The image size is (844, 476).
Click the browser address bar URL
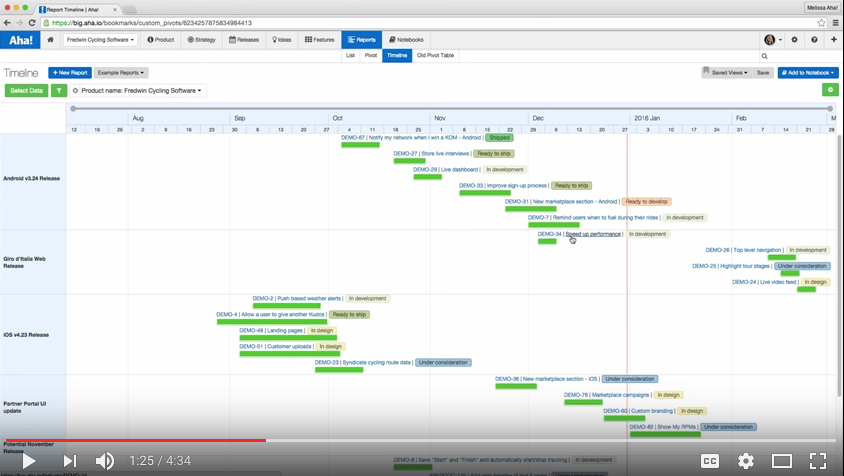click(x=152, y=23)
